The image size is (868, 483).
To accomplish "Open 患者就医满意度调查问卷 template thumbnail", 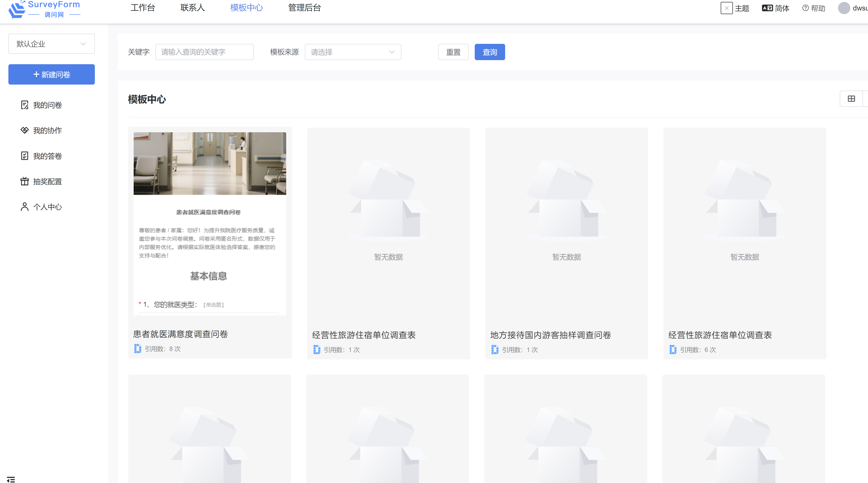I will pyautogui.click(x=210, y=224).
